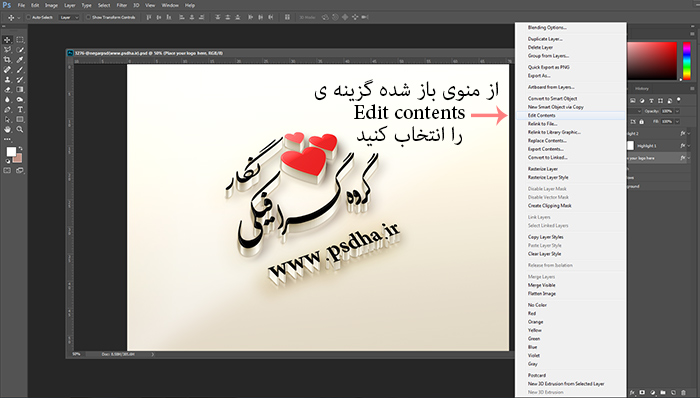
Task: Open the Fill value dropdown arrow
Action: pyautogui.click(x=678, y=121)
